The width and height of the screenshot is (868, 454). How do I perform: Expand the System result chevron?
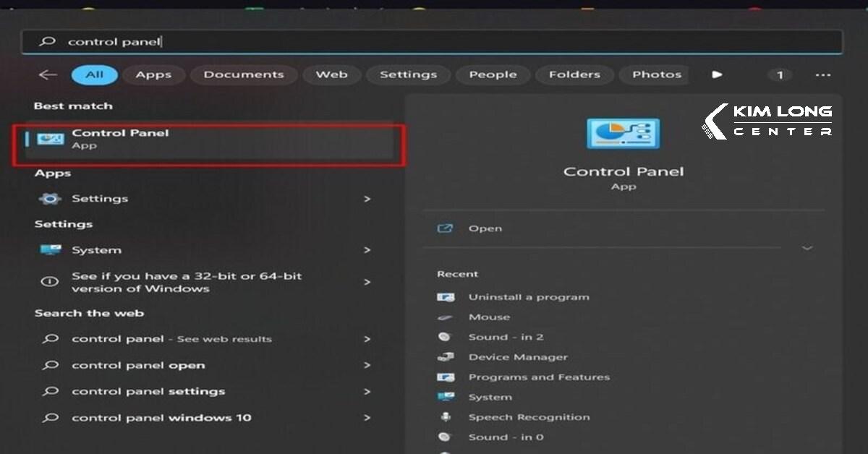(367, 250)
